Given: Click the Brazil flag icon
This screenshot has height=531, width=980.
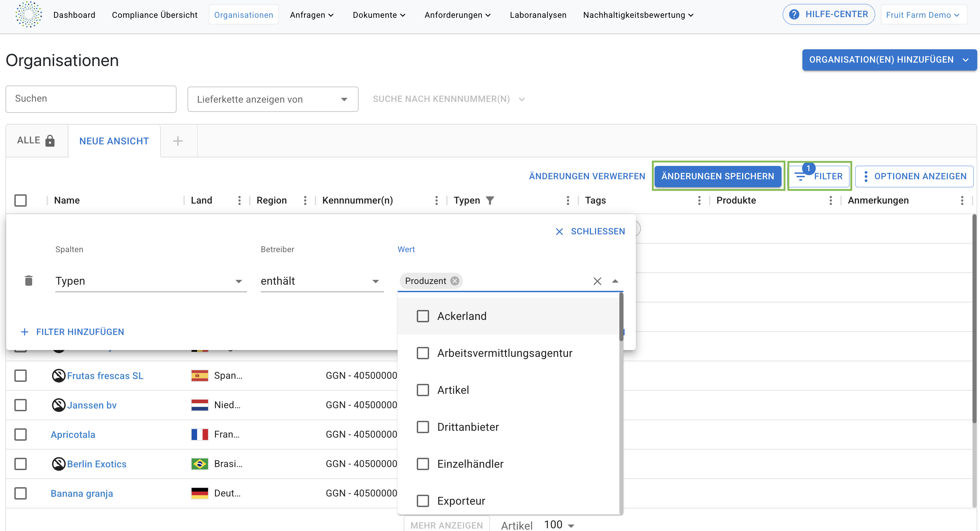Looking at the screenshot, I should 200,464.
